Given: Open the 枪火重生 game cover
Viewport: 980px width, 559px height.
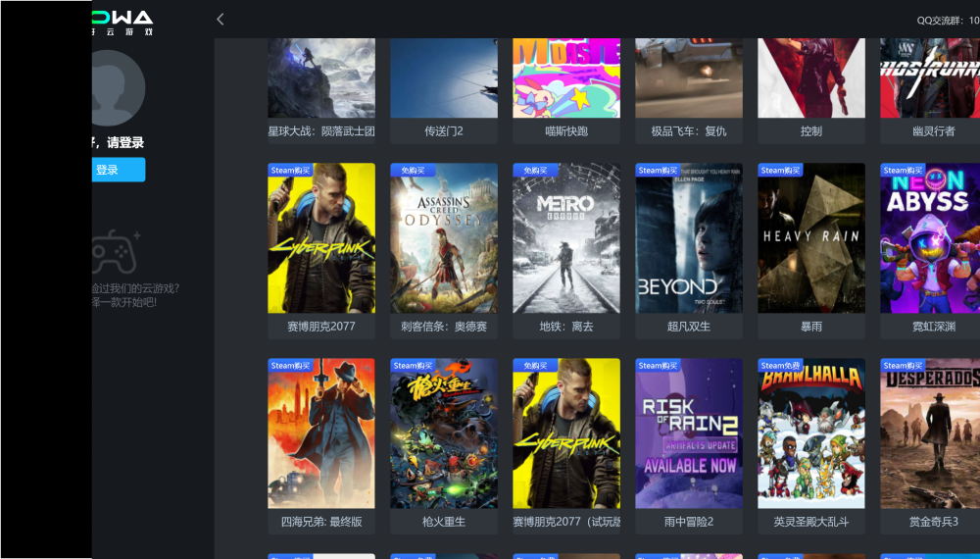Looking at the screenshot, I should tap(444, 433).
